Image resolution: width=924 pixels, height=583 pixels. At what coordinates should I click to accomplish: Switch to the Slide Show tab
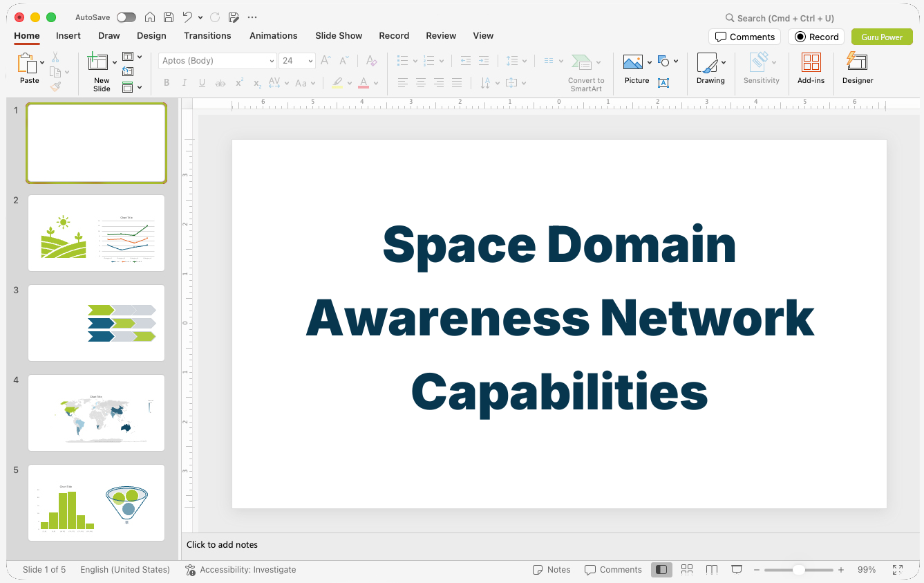pos(339,36)
